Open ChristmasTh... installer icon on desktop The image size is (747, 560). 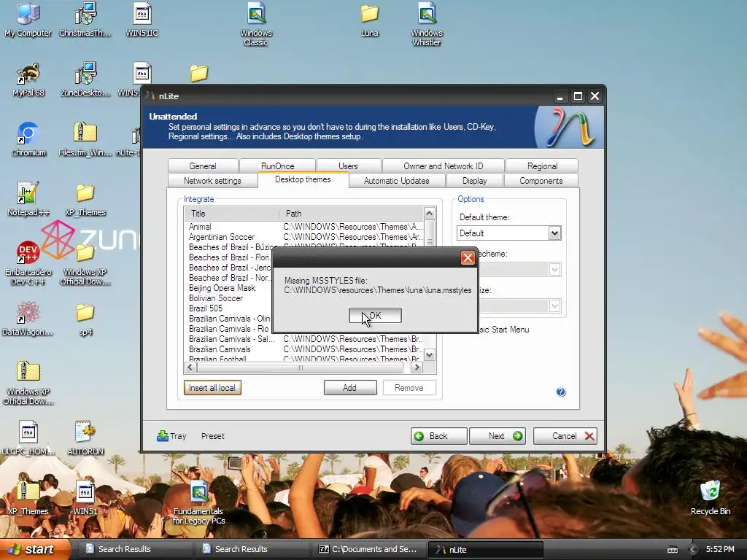85,20
